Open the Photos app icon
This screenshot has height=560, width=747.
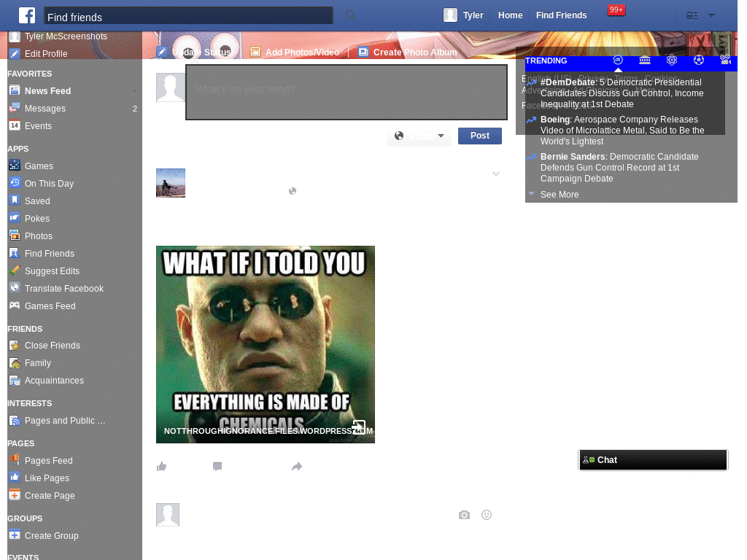15,236
